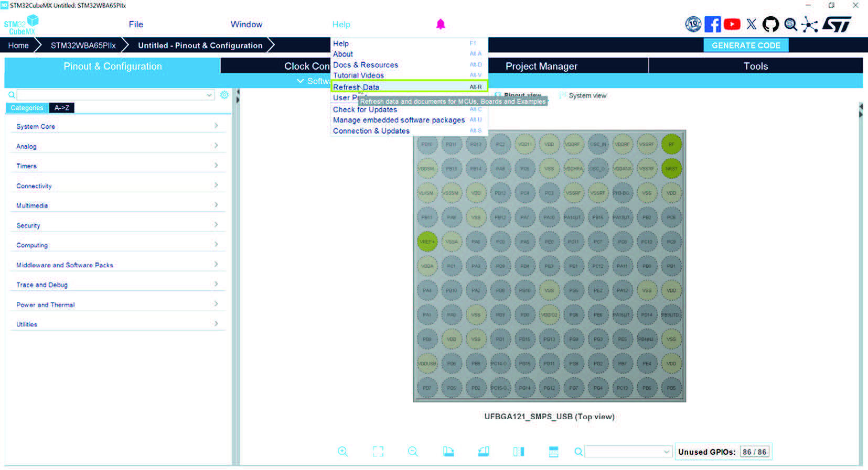Image resolution: width=868 pixels, height=470 pixels.
Task: Open Docs & Resources menu entry
Action: (409, 65)
